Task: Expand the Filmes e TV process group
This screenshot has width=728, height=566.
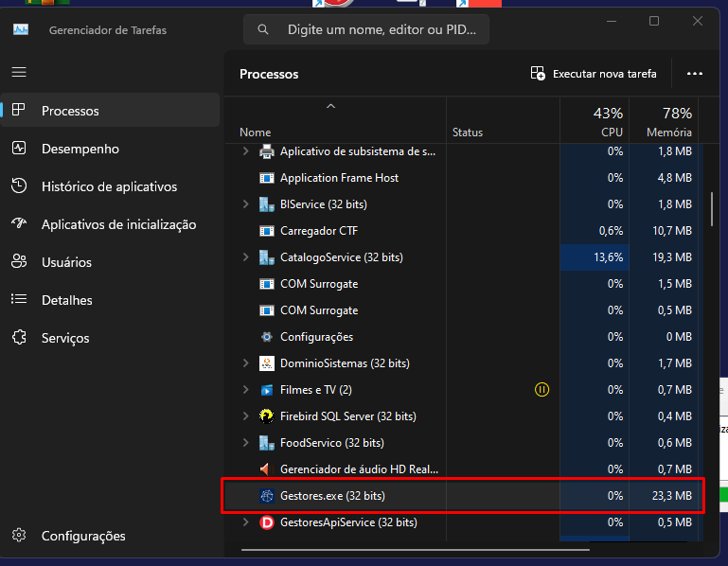Action: (246, 390)
